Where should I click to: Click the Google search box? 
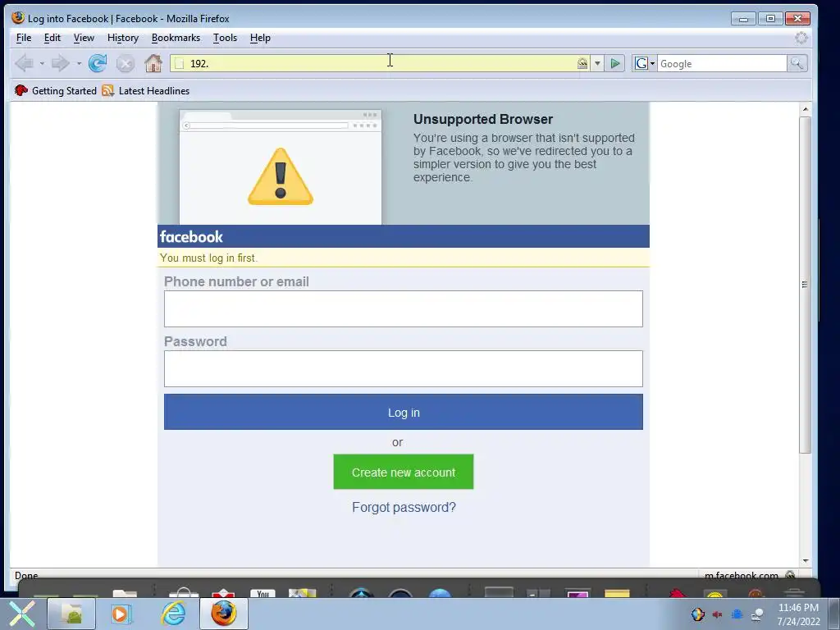pos(722,63)
